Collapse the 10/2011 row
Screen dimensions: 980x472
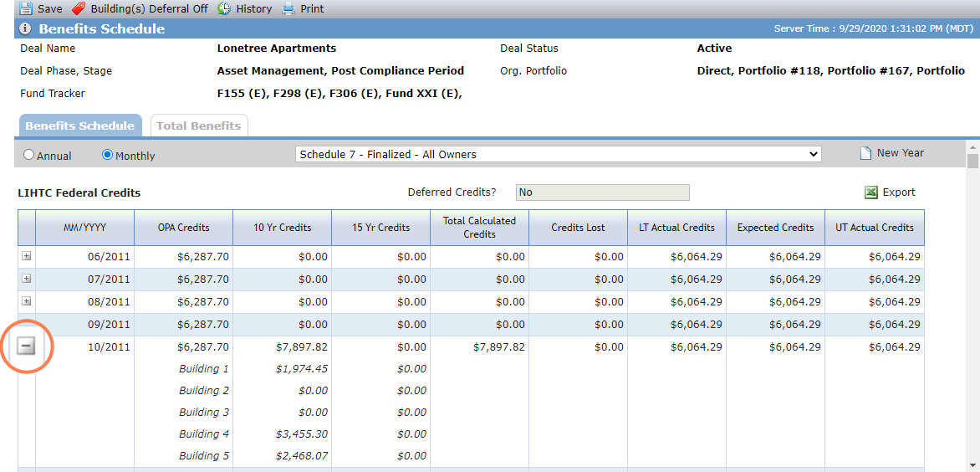26,346
